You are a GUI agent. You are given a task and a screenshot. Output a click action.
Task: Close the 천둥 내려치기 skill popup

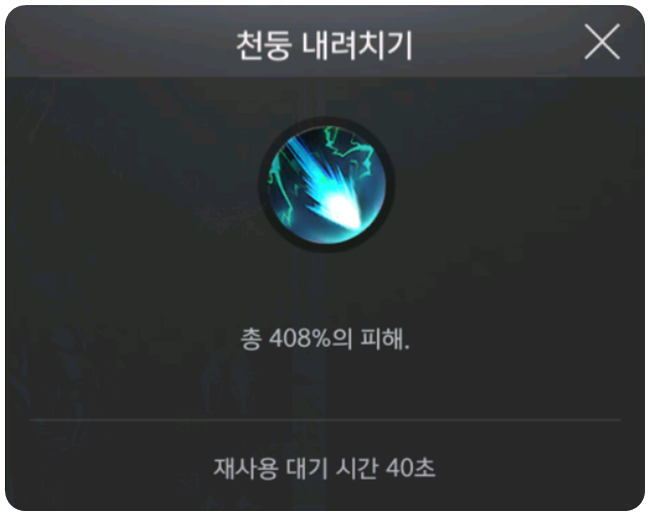tap(602, 41)
